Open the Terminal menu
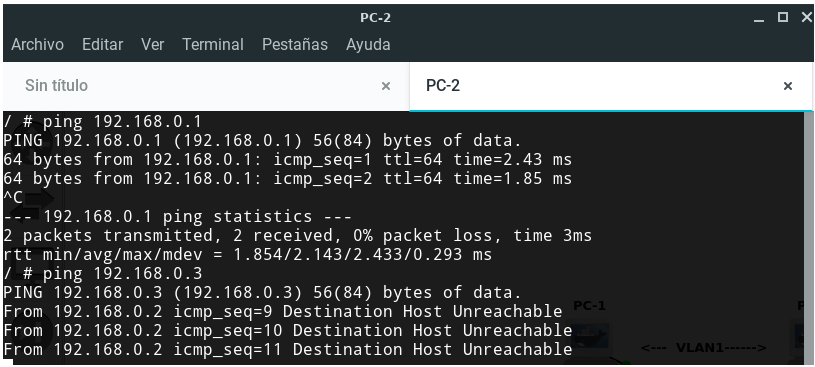Image resolution: width=815 pixels, height=367 pixels. [x=213, y=45]
